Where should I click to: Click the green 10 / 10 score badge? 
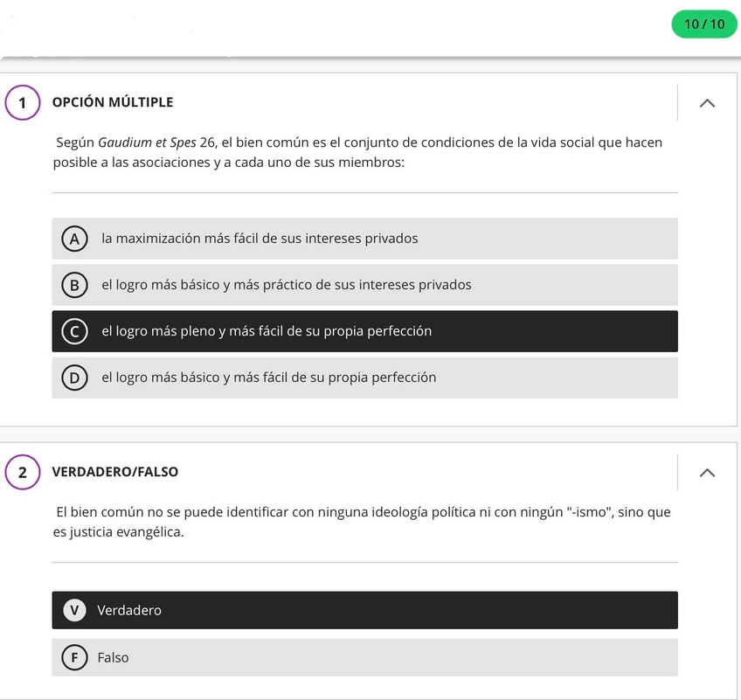[704, 24]
